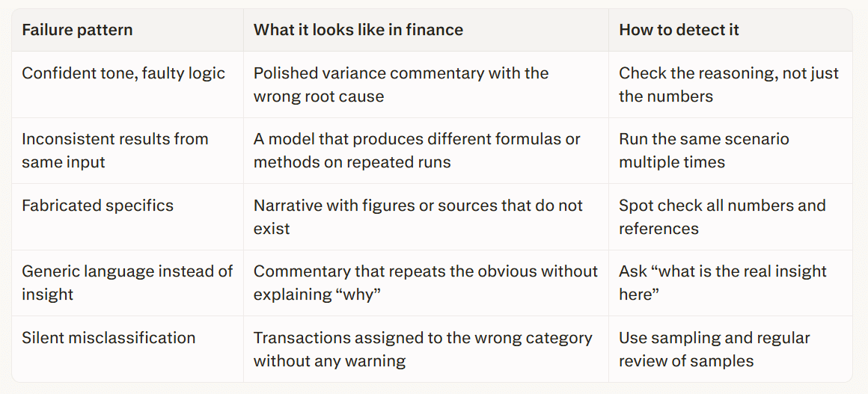Click the word "Ask" in the detection column
This screenshot has width=868, height=394.
pyautogui.click(x=633, y=271)
